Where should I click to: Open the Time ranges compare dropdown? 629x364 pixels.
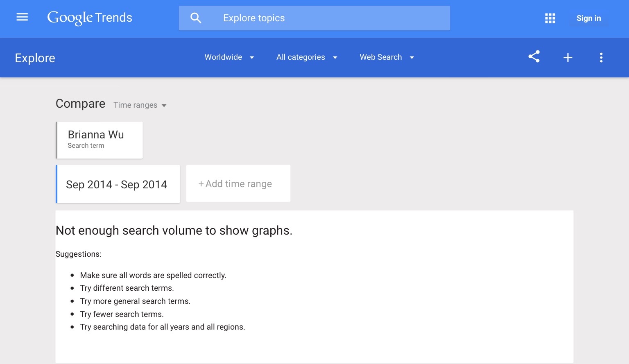click(140, 105)
